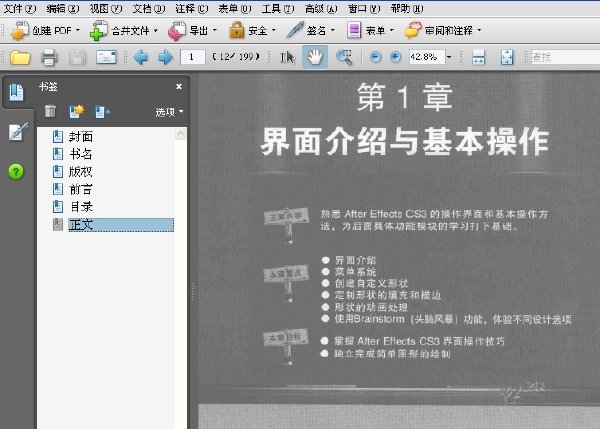Screen dimensions: 600x429
Task: Open the bookmarks panel icon
Action: point(16,92)
